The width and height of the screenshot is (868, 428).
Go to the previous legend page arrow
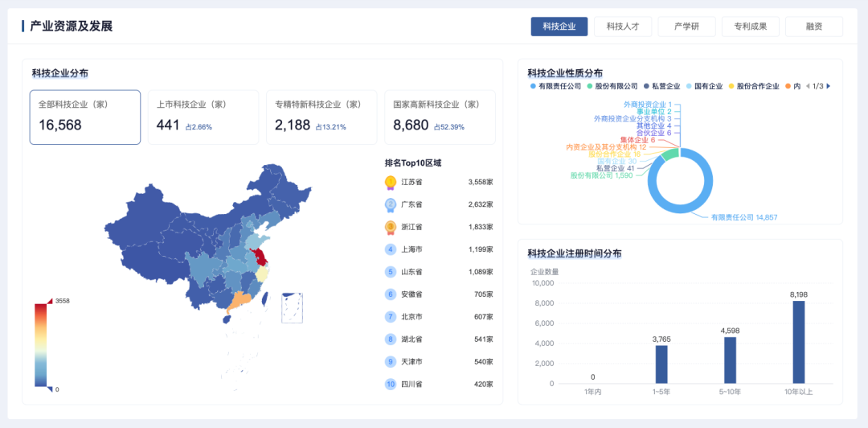point(807,86)
